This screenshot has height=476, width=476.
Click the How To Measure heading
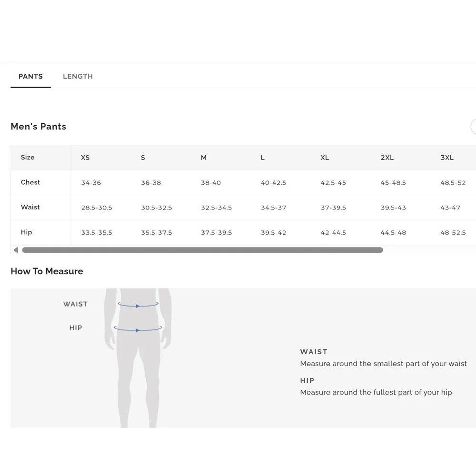47,271
